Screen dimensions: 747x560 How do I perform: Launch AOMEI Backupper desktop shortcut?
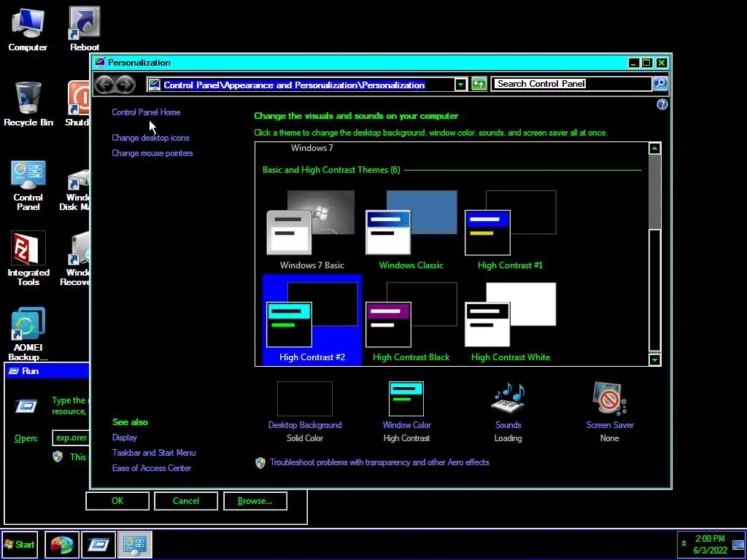[x=28, y=334]
